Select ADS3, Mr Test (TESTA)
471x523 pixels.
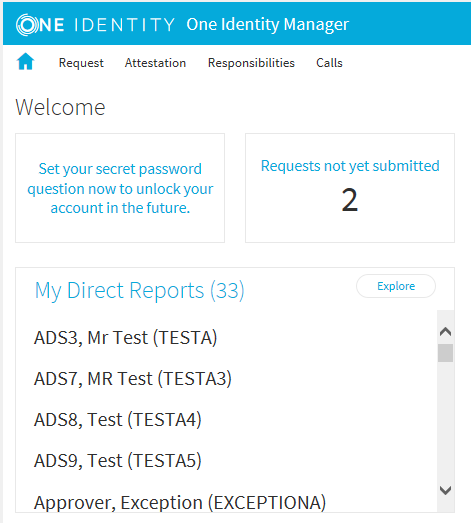(x=125, y=338)
